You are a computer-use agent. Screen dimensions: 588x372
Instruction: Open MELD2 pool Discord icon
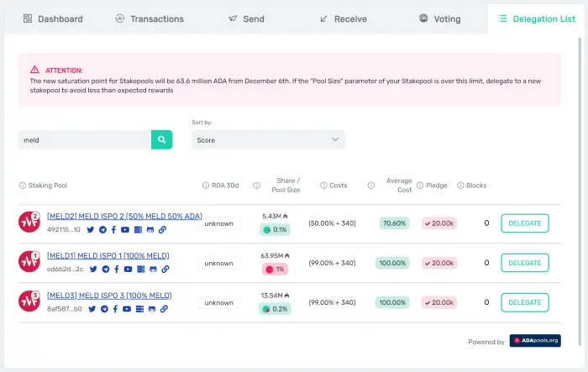(x=150, y=229)
